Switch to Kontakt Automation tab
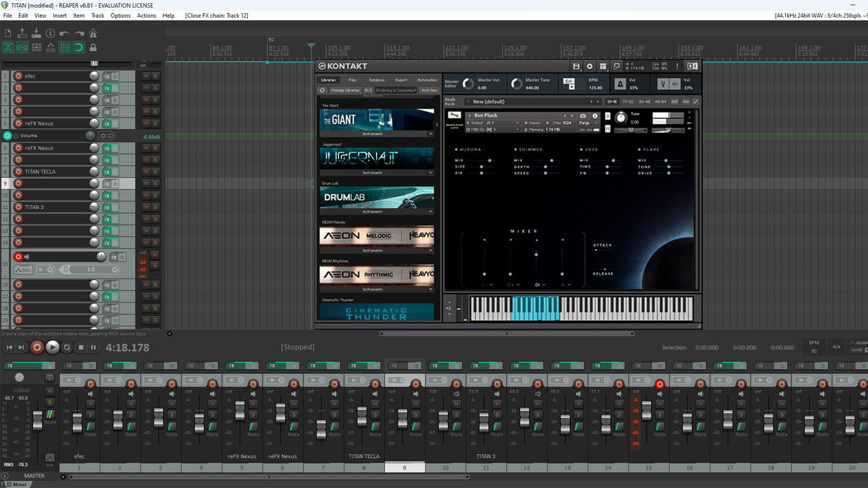 (x=427, y=80)
